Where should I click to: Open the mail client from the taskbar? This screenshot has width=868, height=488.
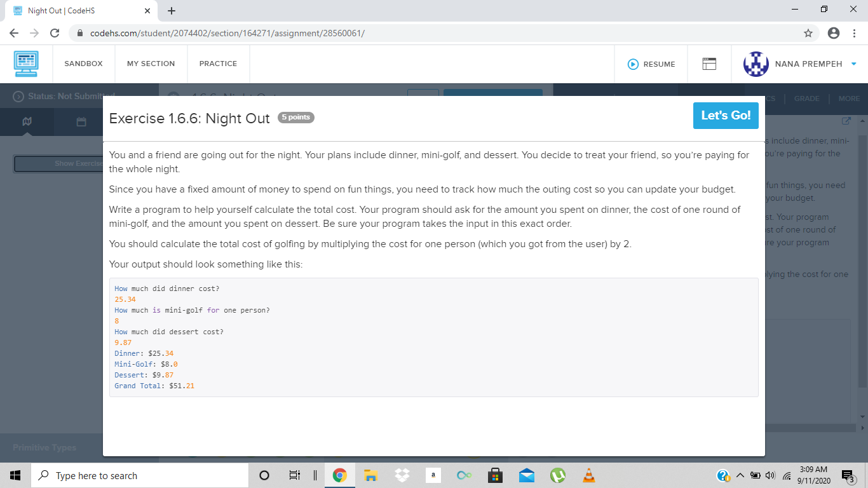point(526,475)
